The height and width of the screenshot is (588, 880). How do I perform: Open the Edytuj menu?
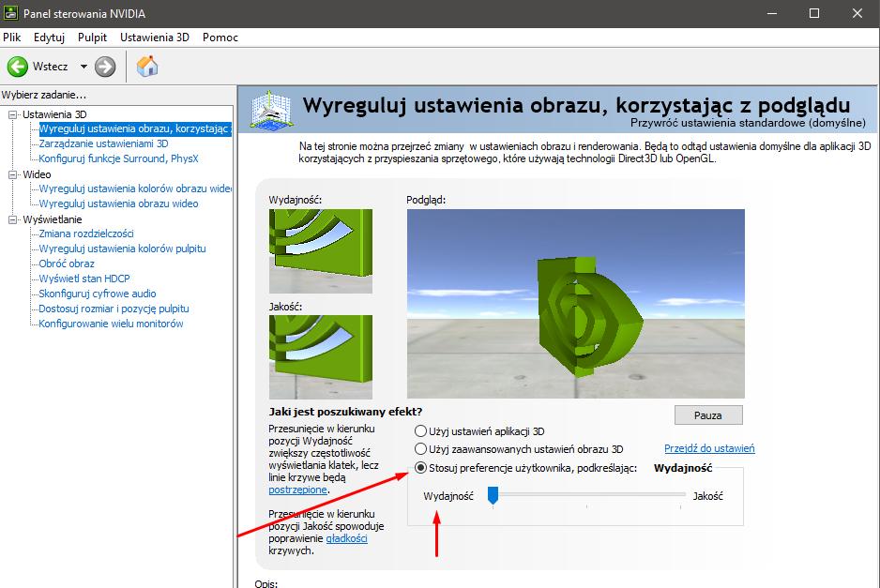pos(49,37)
